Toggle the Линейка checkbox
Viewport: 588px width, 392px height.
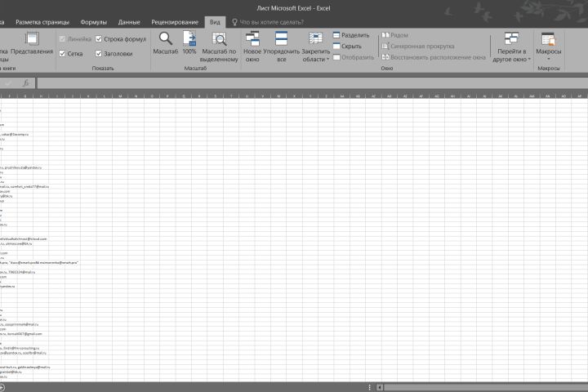[62, 39]
